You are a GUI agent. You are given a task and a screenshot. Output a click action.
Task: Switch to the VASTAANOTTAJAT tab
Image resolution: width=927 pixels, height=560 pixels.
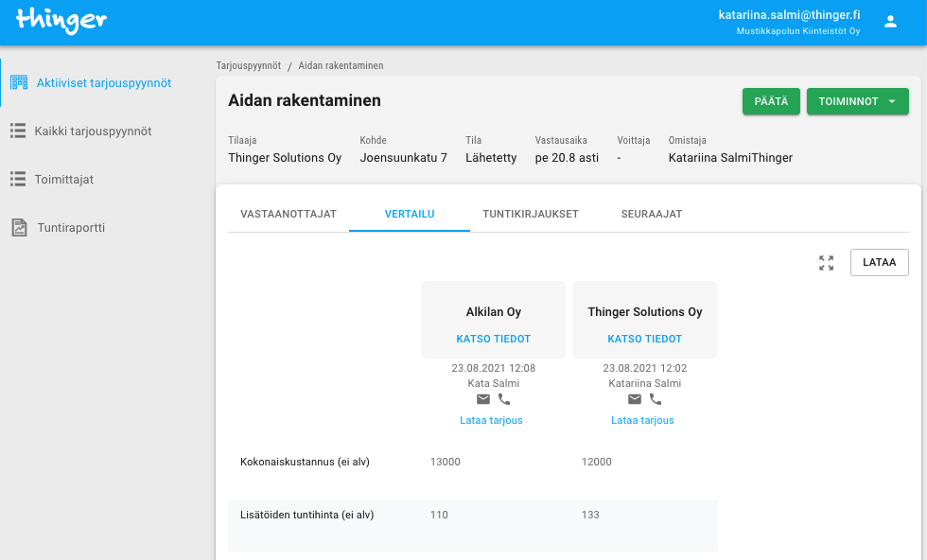tap(289, 214)
